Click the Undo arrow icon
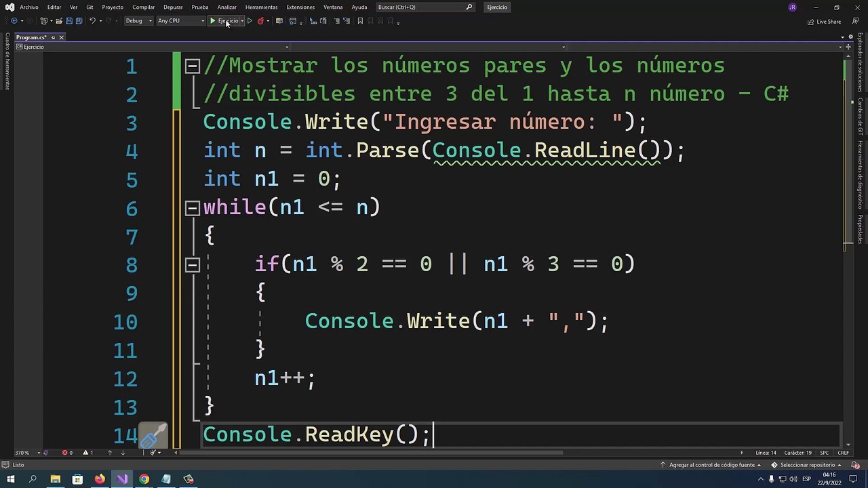This screenshot has width=868, height=488. point(92,21)
